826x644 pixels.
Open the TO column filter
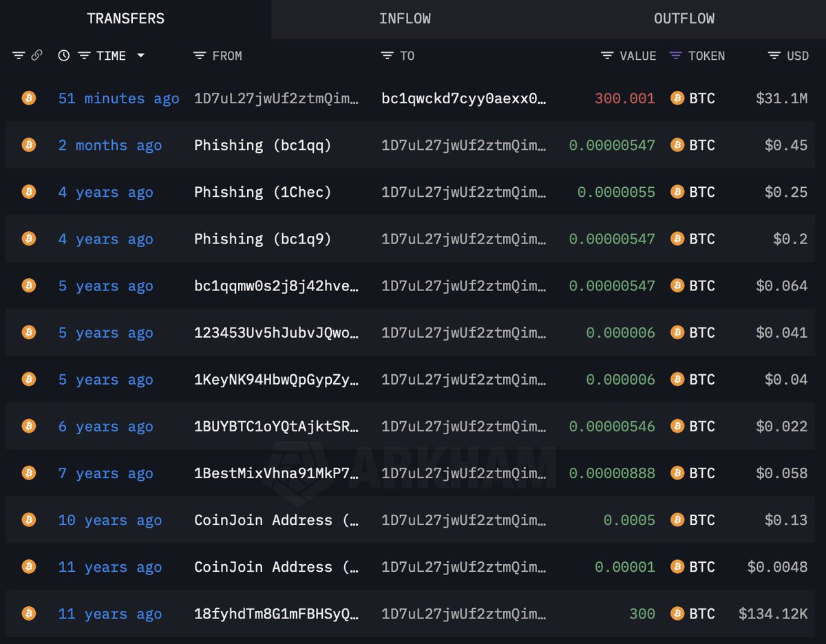point(388,56)
